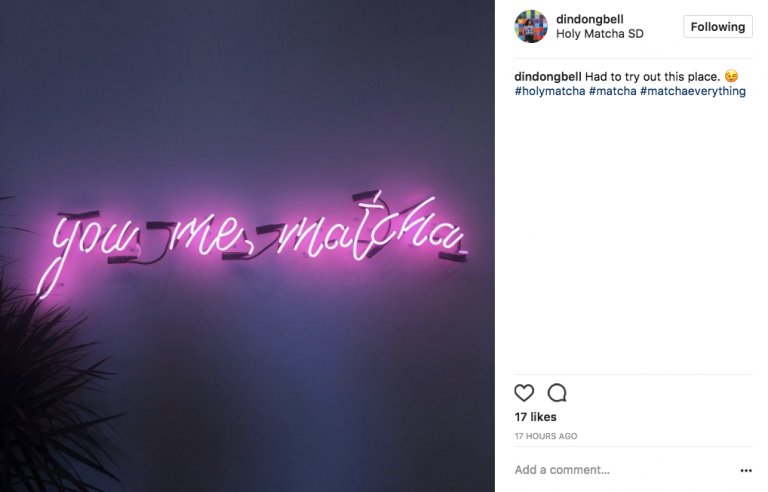View who liked via 17 likes
768x492 pixels.
click(x=535, y=417)
